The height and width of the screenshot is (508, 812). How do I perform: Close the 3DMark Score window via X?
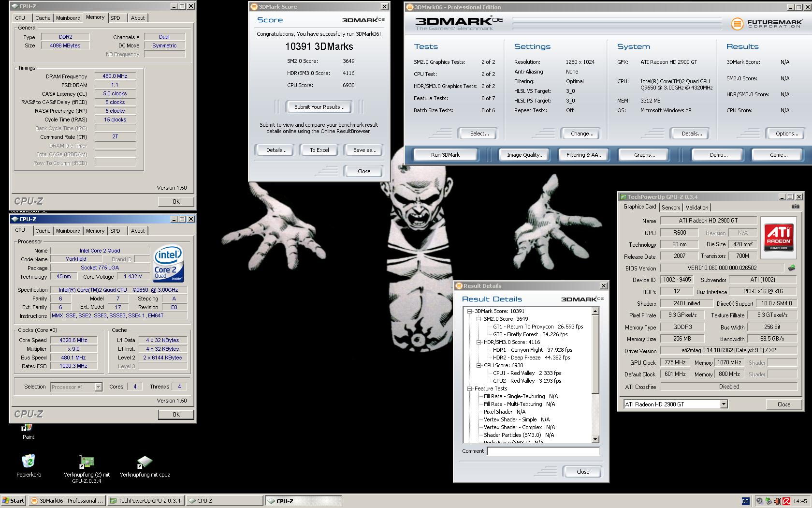click(x=384, y=7)
